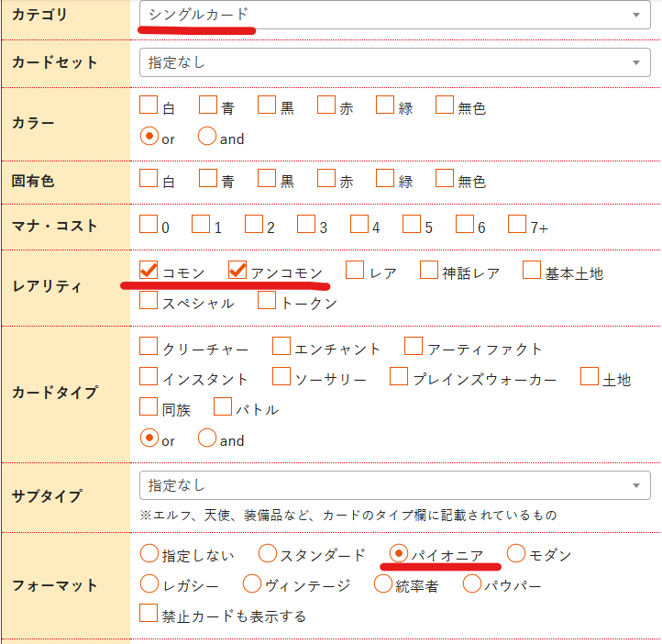Enable the 神話レア rarity checkbox
The height and width of the screenshot is (644, 662).
(429, 271)
